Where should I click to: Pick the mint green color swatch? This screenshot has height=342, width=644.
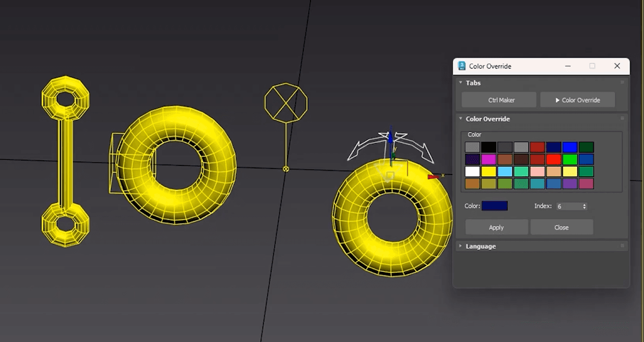pyautogui.click(x=521, y=172)
